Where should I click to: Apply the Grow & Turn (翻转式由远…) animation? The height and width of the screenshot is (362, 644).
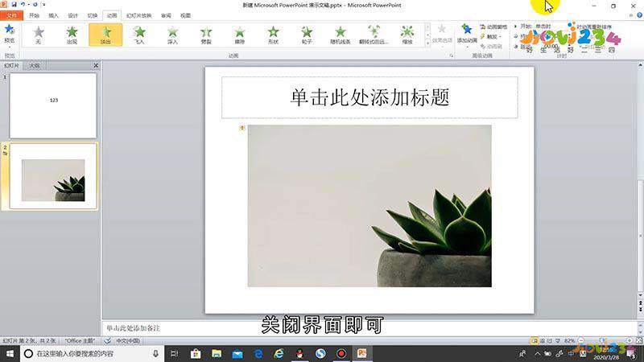(x=374, y=35)
